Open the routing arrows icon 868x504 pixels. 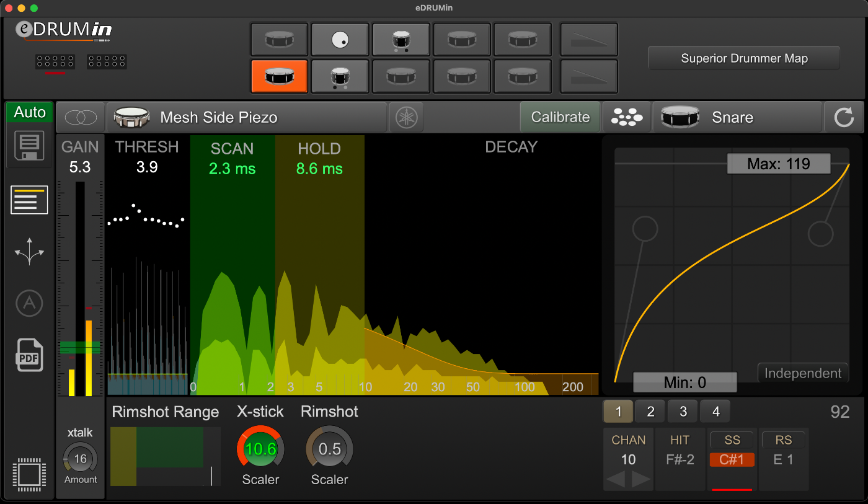tap(29, 253)
